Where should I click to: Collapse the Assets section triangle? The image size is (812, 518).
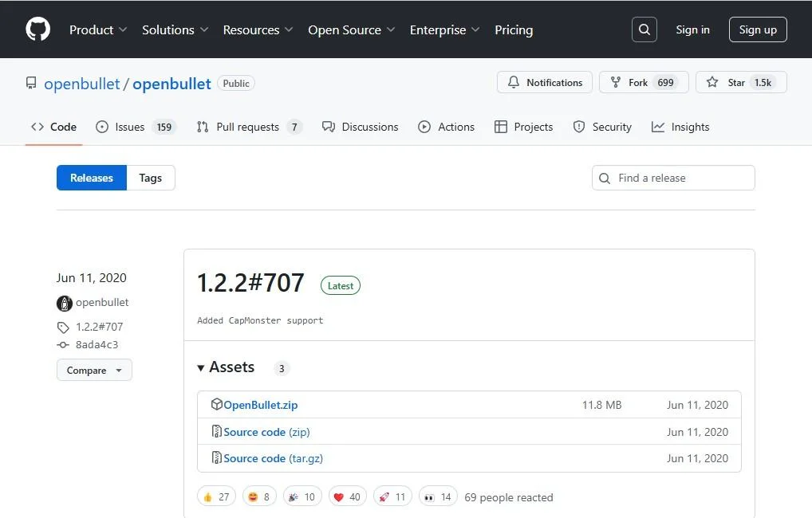[x=201, y=368]
